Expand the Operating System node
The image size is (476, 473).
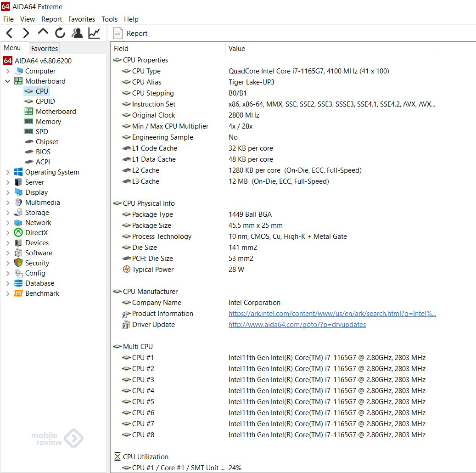click(x=8, y=173)
